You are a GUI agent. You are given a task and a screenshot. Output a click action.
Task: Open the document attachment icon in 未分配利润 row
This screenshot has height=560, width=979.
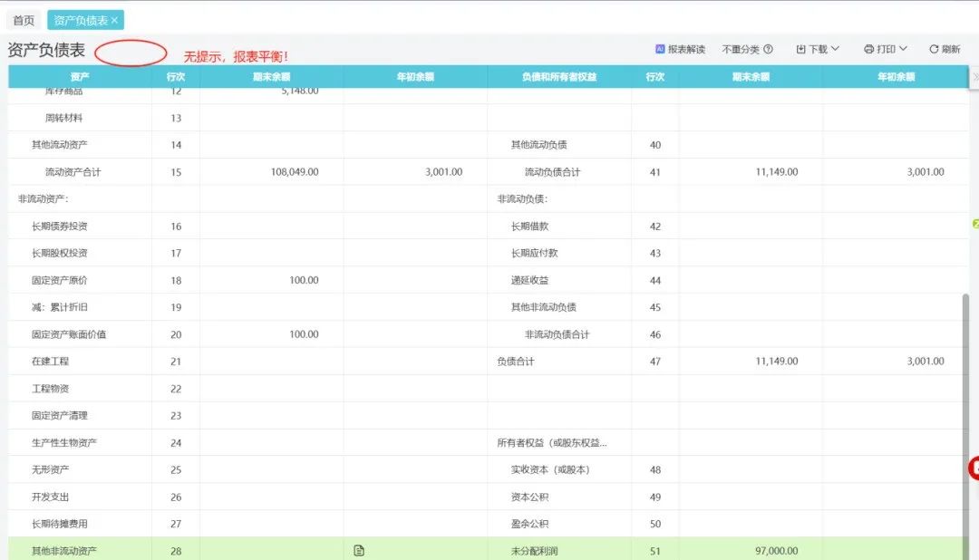359,550
